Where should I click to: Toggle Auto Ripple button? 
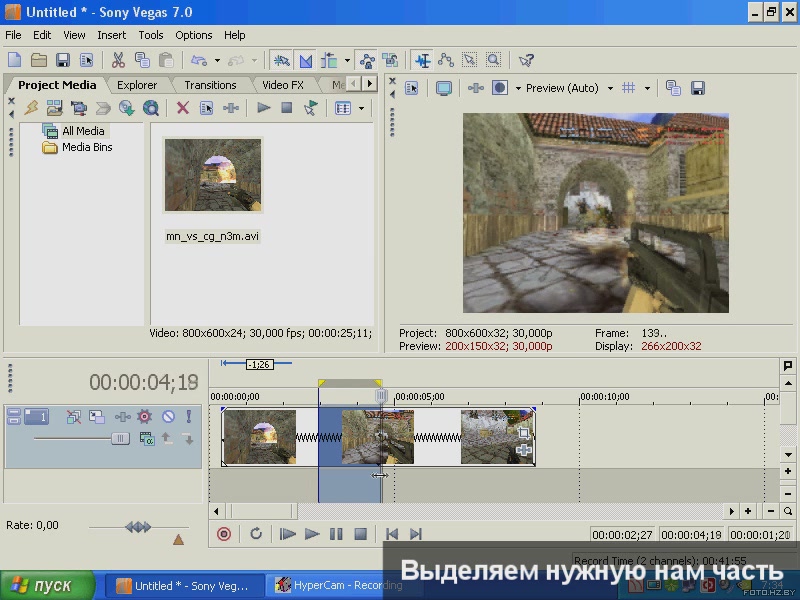pyautogui.click(x=330, y=60)
